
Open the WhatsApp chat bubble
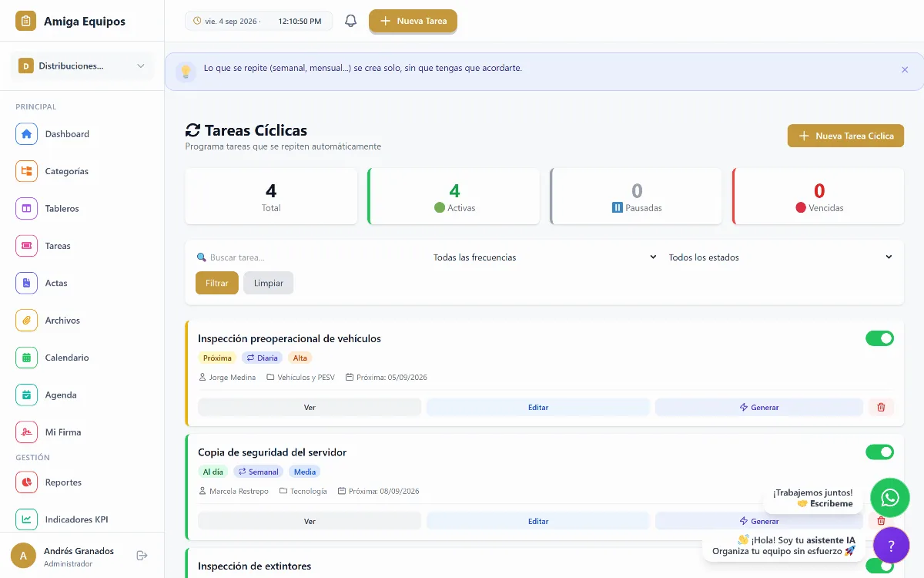pyautogui.click(x=890, y=498)
